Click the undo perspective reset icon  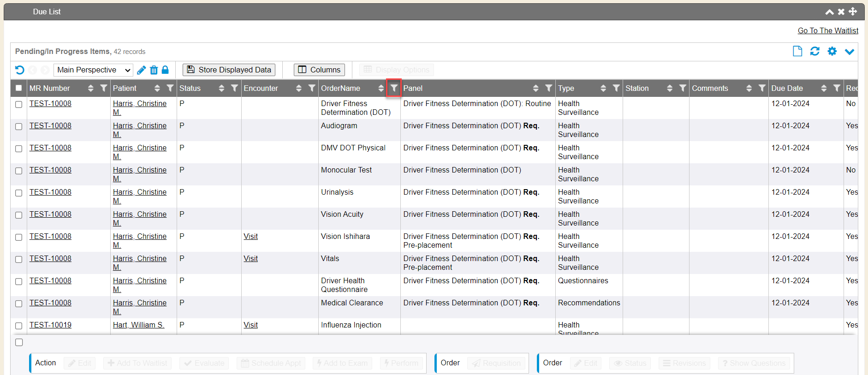[20, 70]
